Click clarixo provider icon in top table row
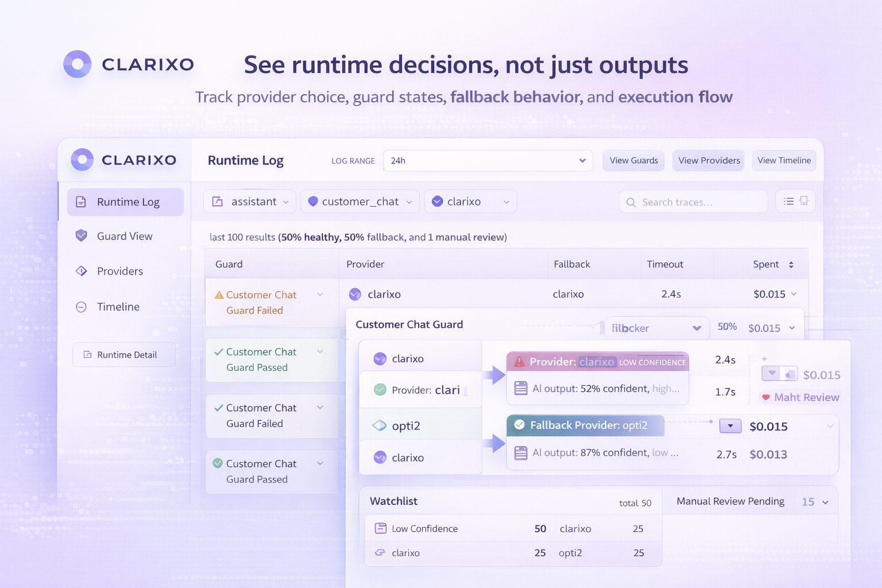 pos(355,294)
